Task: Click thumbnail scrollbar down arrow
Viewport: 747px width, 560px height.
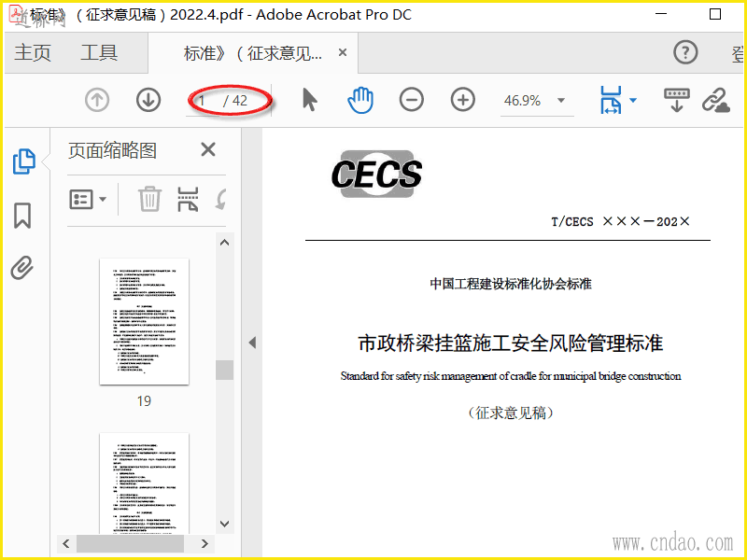Action: 225,524
